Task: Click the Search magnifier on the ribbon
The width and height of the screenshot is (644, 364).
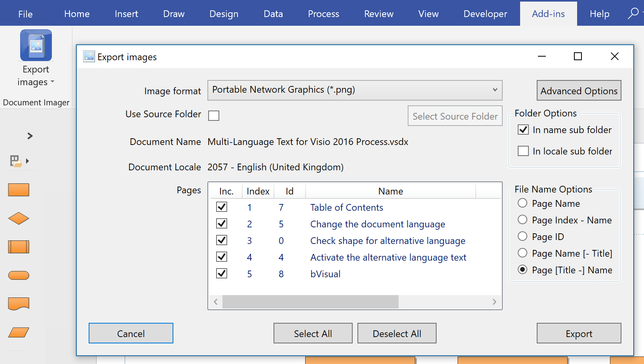Action: 634,13
